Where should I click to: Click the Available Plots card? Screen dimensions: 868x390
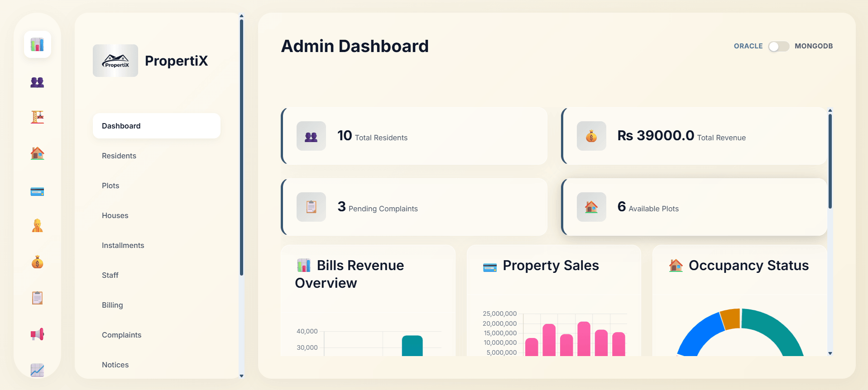[x=694, y=207]
